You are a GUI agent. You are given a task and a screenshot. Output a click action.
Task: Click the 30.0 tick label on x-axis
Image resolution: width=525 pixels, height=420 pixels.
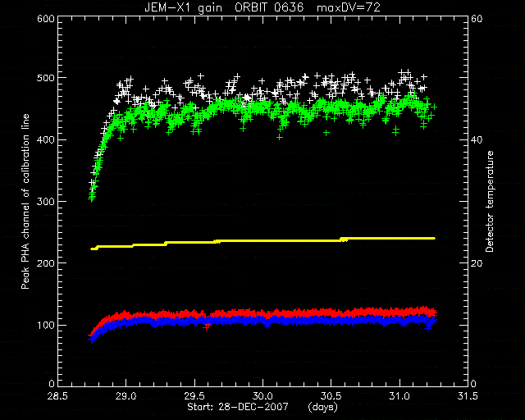tap(262, 396)
